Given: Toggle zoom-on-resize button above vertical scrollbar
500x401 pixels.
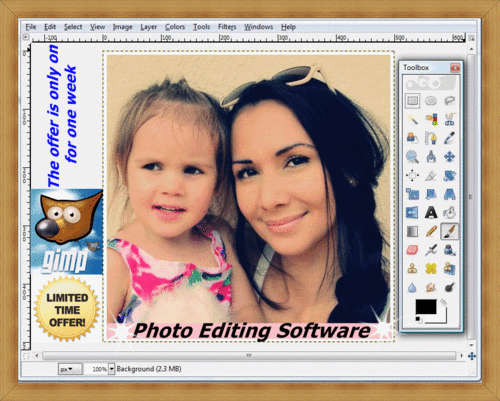Looking at the screenshot, I should point(471,38).
